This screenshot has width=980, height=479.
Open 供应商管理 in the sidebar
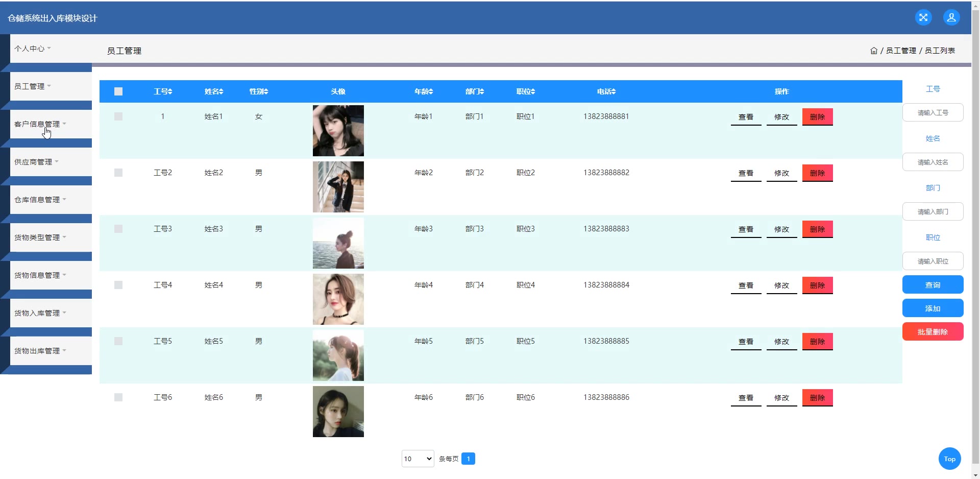tap(36, 162)
